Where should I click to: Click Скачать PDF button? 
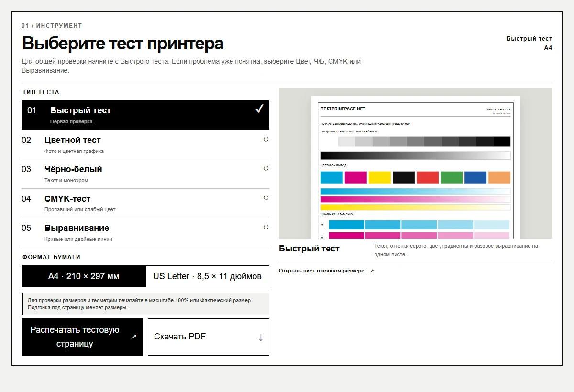(209, 337)
